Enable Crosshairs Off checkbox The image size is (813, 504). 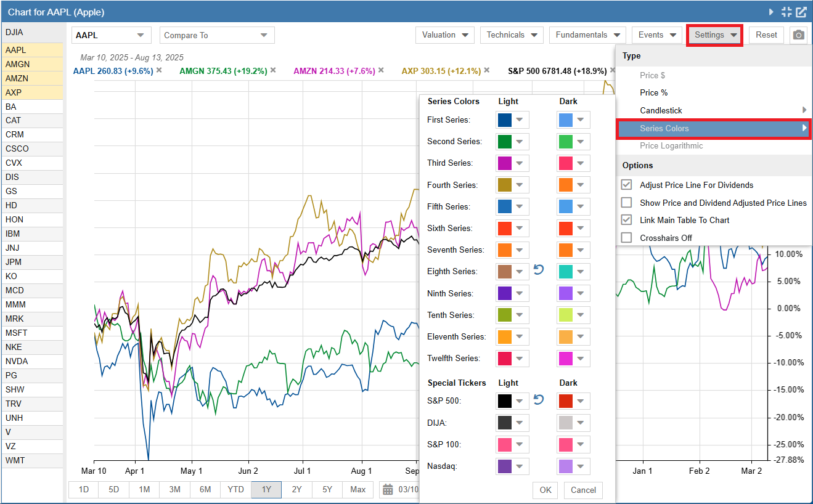coord(626,238)
